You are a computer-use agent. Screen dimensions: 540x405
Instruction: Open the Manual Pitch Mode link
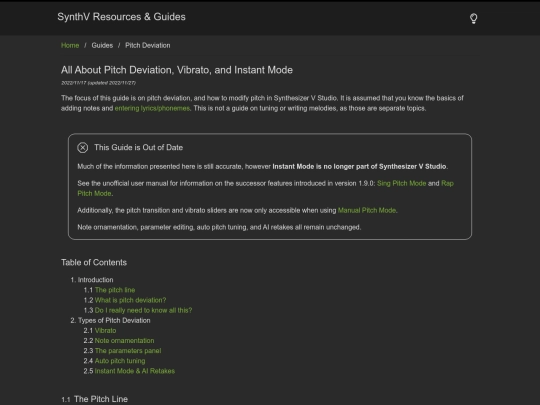coord(367,210)
